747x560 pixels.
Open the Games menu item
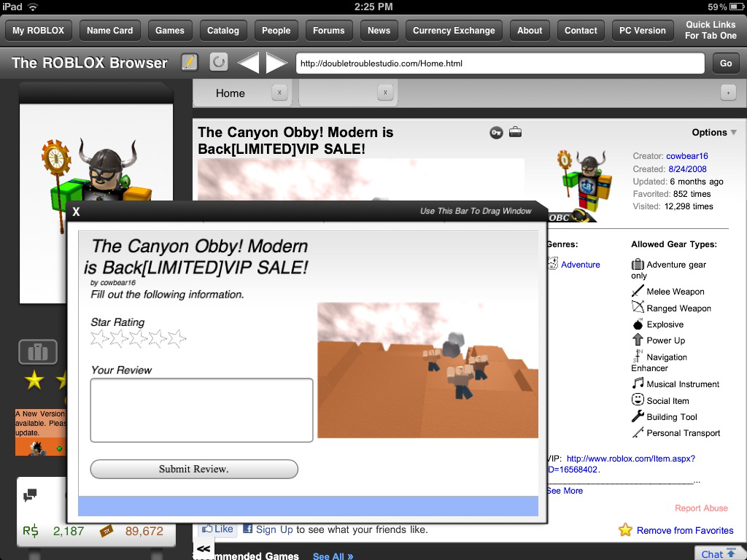(169, 31)
